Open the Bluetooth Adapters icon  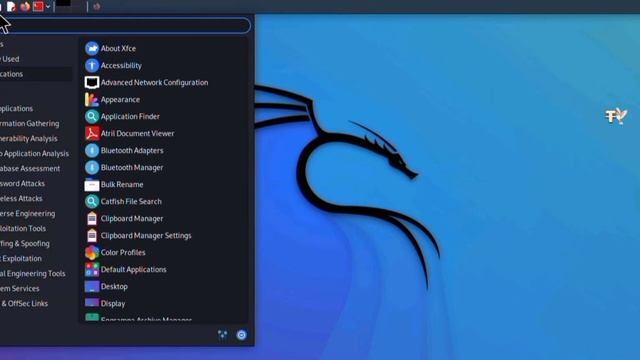(92, 151)
